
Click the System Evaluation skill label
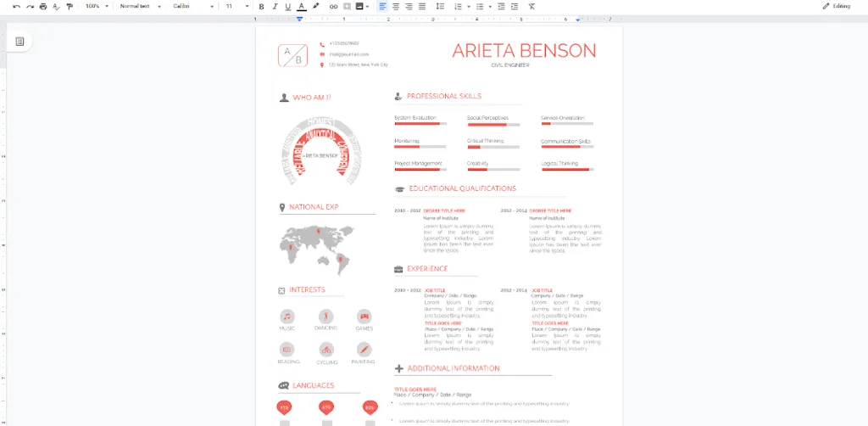click(x=415, y=118)
